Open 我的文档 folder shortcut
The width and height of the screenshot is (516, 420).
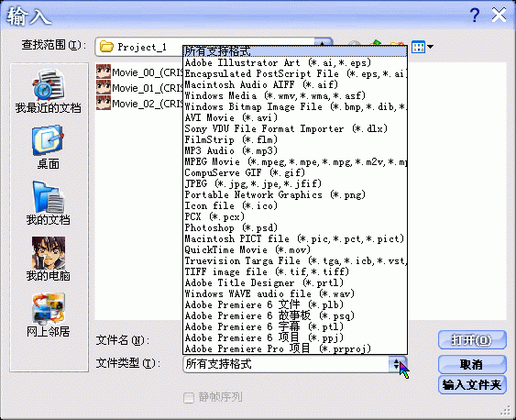49,203
